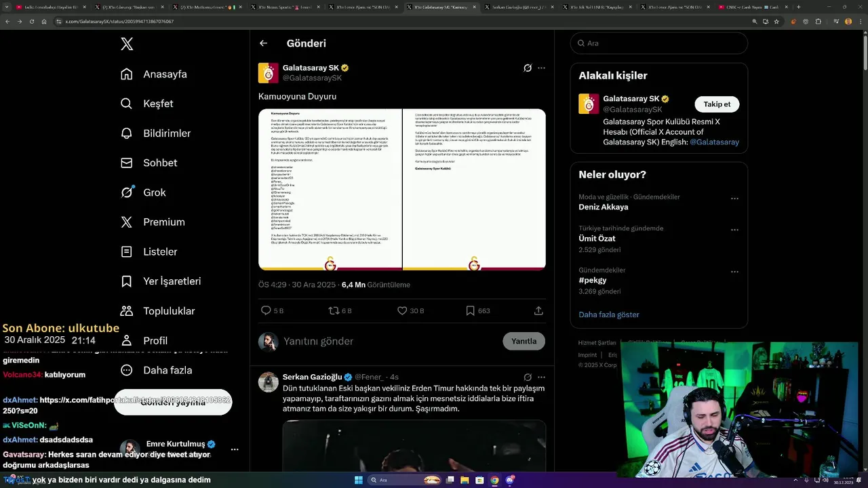Open File Explorer from the taskbar
The width and height of the screenshot is (868, 488).
click(x=465, y=480)
